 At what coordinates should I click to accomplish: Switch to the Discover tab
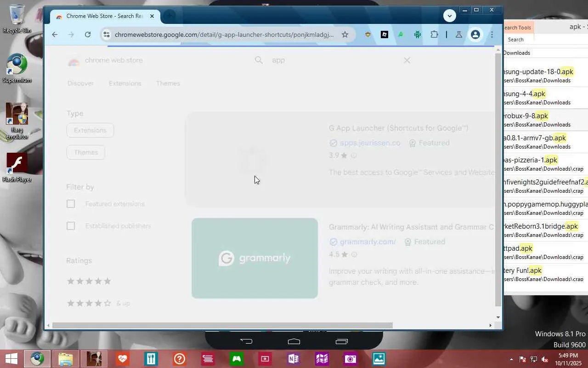coord(80,83)
